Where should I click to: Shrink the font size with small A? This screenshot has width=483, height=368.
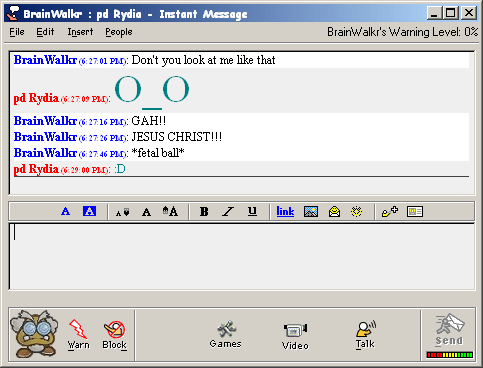(x=122, y=212)
